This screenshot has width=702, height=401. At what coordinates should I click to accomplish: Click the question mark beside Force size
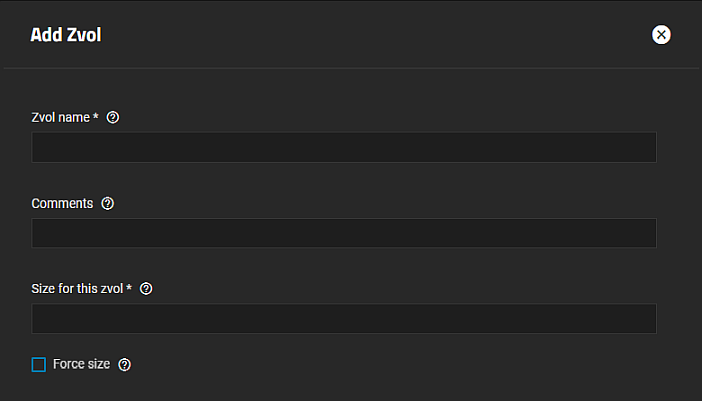coord(125,365)
